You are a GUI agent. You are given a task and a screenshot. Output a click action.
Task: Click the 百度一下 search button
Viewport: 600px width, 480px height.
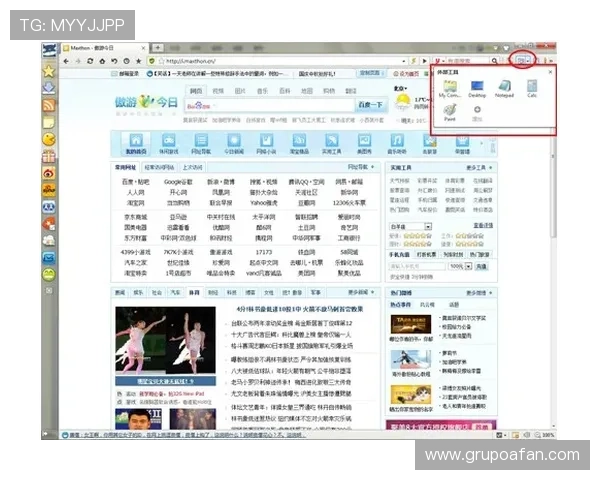tap(370, 104)
